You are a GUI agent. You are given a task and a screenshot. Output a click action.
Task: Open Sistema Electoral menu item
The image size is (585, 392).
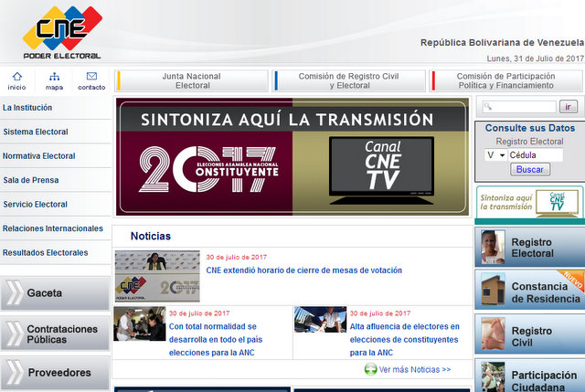(x=56, y=132)
